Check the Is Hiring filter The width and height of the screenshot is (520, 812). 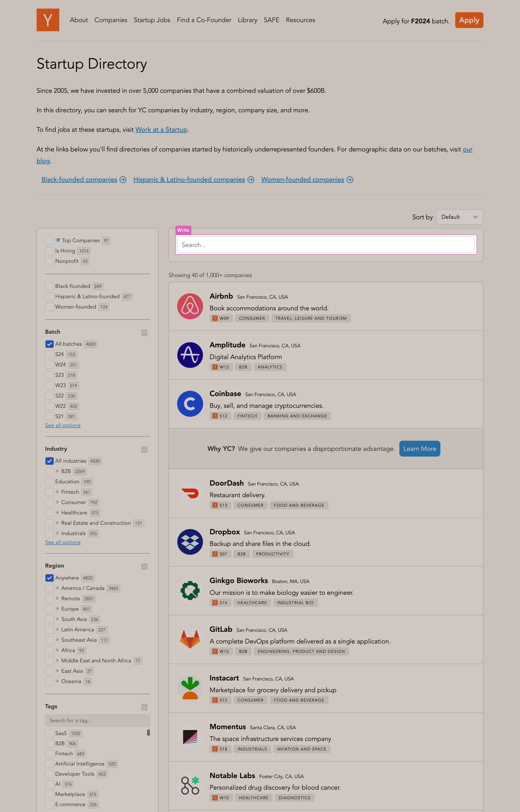pyautogui.click(x=49, y=251)
